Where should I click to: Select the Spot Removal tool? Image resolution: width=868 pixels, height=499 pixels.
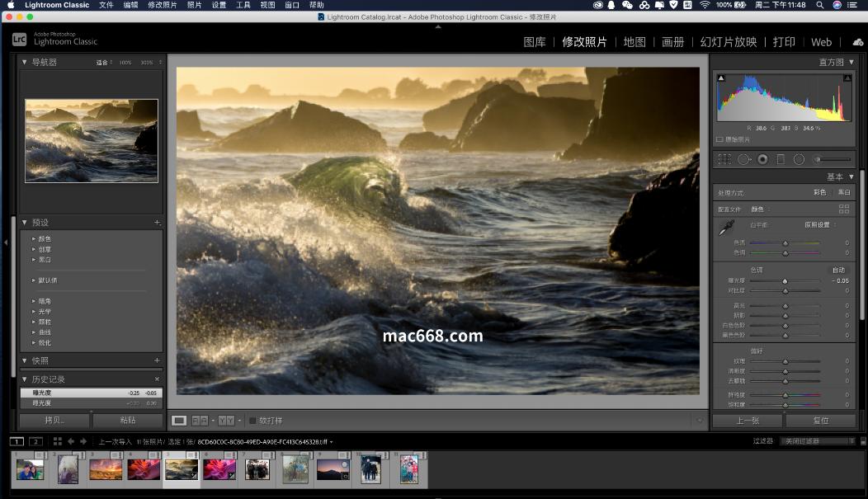point(743,159)
